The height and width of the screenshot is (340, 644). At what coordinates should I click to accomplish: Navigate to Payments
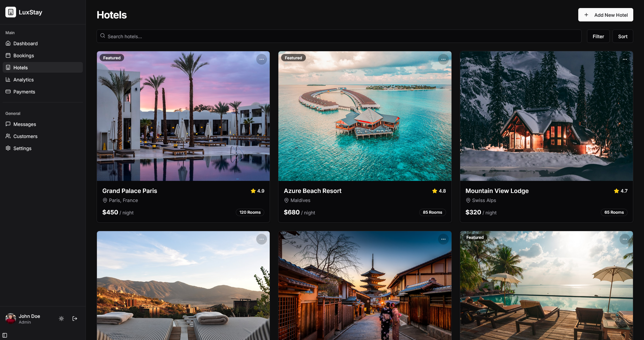[x=43, y=92]
